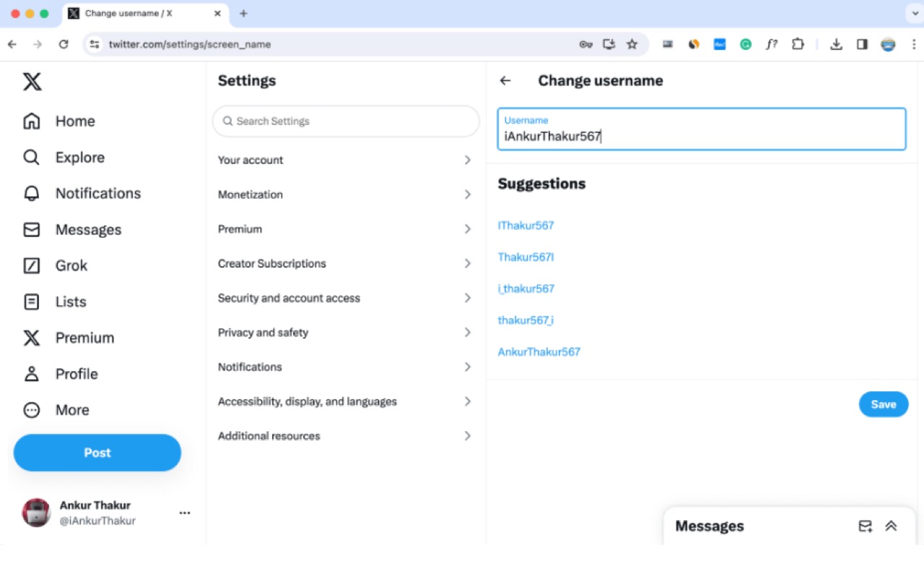The width and height of the screenshot is (924, 564).
Task: Click the Messages drawer title
Action: coord(710,526)
